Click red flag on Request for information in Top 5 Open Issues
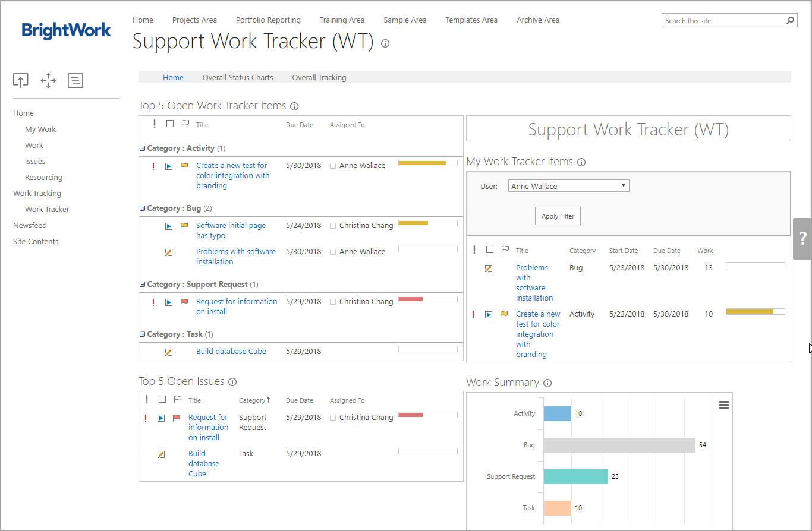 coord(177,418)
